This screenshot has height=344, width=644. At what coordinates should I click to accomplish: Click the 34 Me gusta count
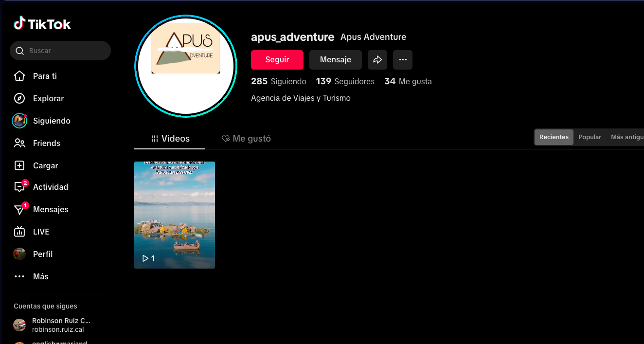(408, 81)
